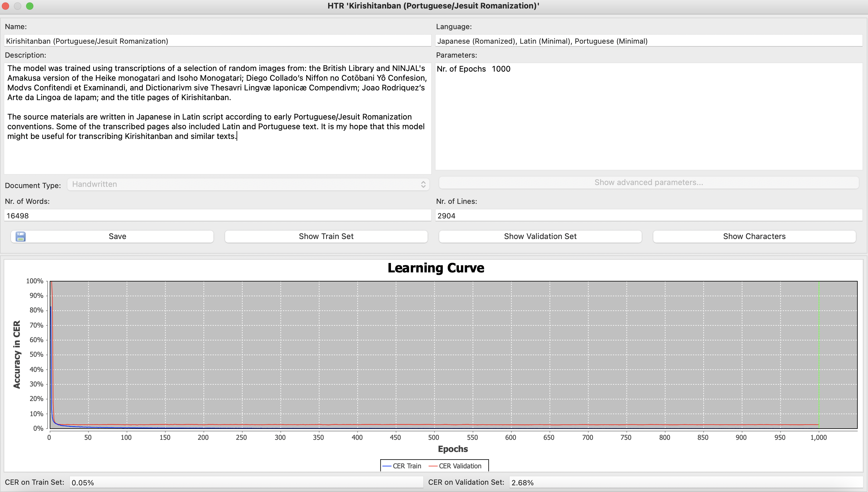Click Show Characters button

[754, 237]
